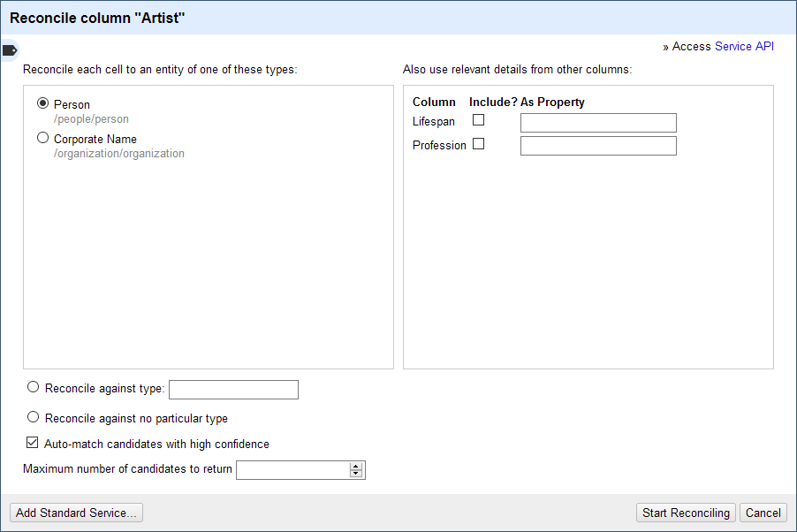797x532 pixels.
Task: Enable the Include checkbox for Lifespan
Action: (478, 120)
